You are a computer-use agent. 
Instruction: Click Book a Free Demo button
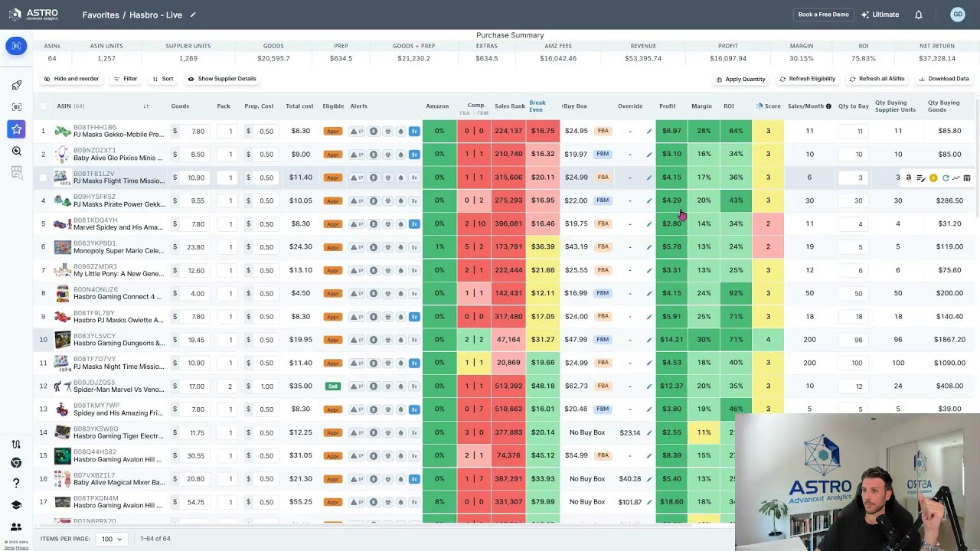(x=823, y=15)
